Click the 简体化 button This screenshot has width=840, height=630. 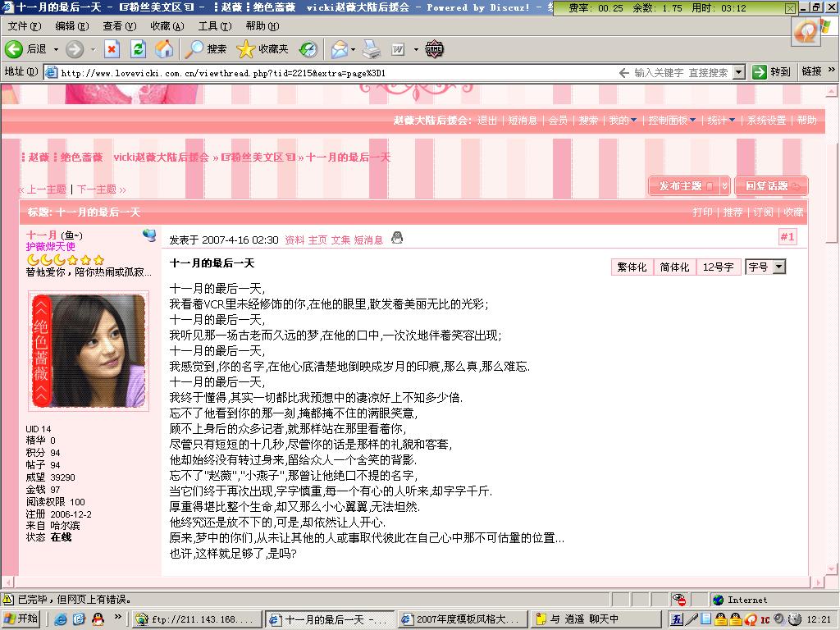[674, 267]
